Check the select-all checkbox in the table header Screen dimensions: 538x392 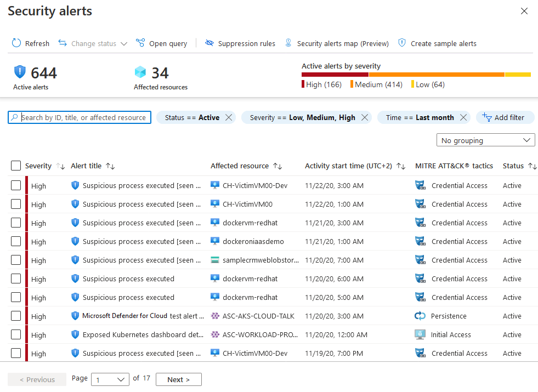[15, 166]
